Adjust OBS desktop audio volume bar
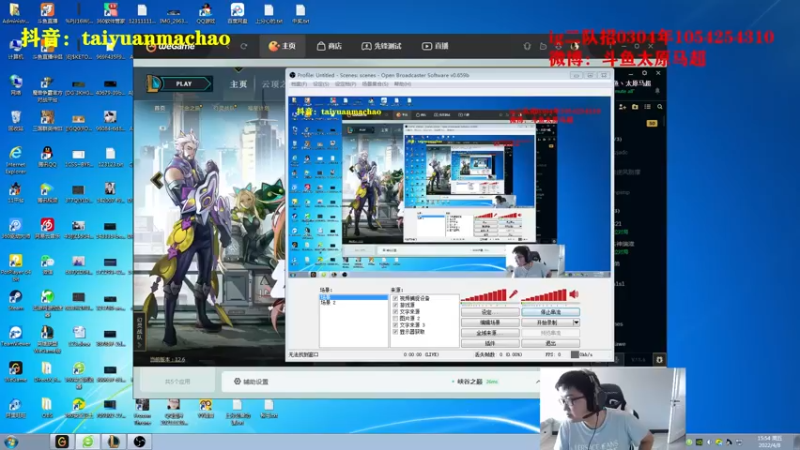 [544, 295]
